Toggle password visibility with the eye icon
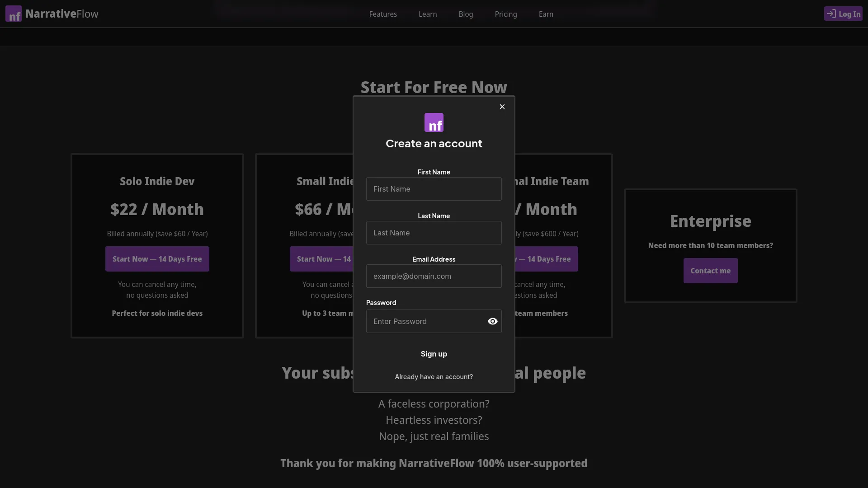 point(492,321)
